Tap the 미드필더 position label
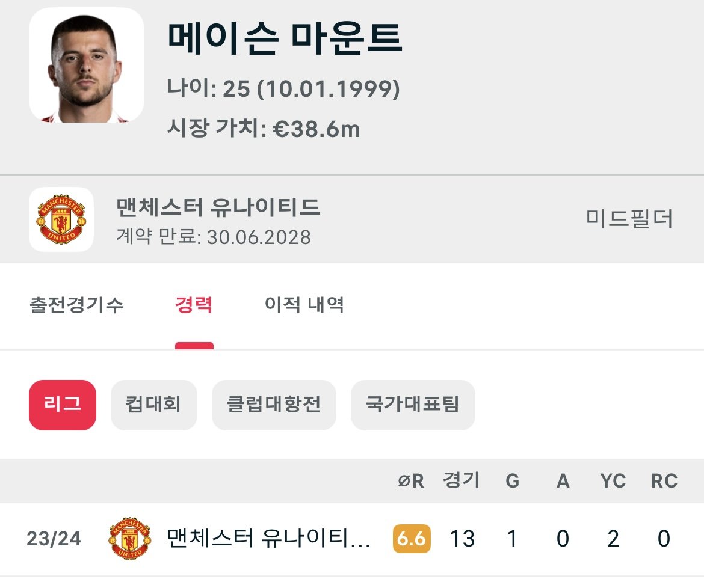Viewport: 704px width, 588px height. (x=629, y=219)
